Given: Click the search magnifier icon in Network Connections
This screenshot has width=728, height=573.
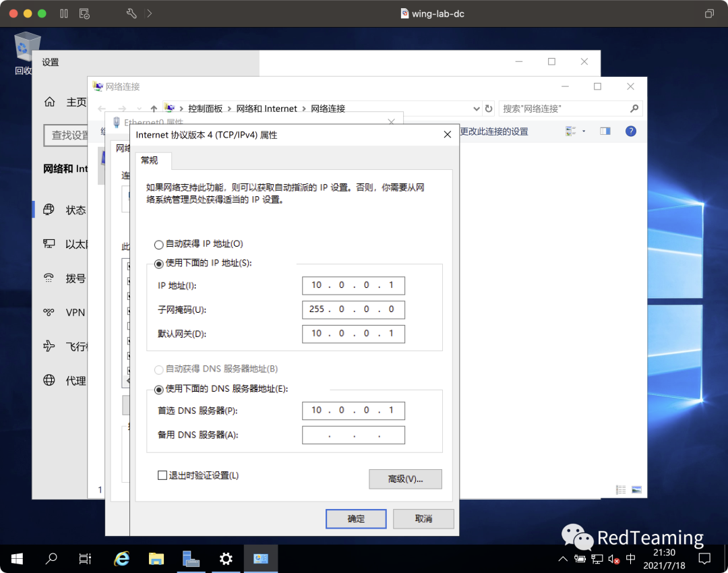Looking at the screenshot, I should [634, 109].
